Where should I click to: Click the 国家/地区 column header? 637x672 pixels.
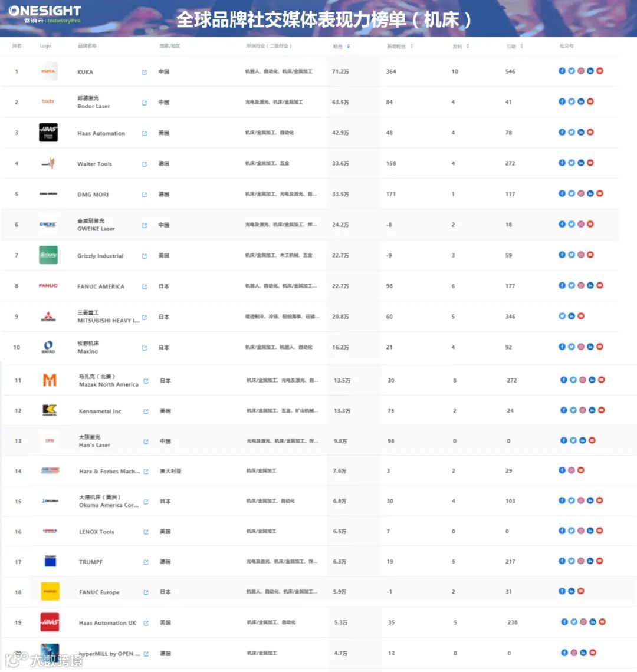[x=169, y=46]
